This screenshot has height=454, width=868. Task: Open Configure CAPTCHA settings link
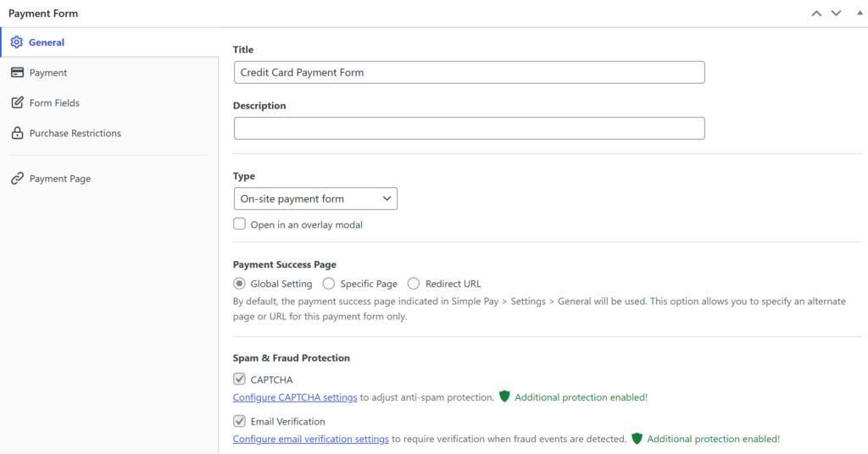point(295,397)
